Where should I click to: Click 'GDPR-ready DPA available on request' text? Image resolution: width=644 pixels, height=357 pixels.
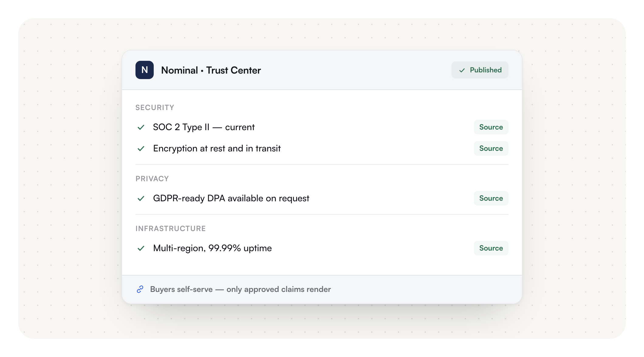231,198
